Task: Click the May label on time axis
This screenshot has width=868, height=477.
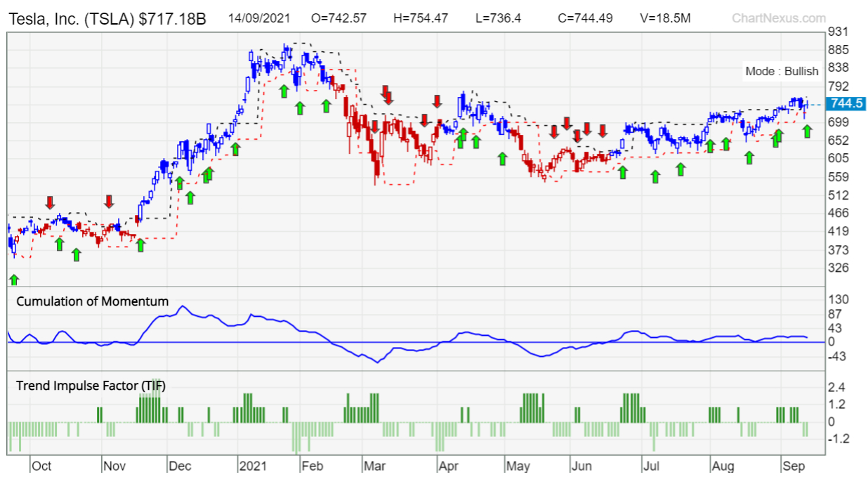Action: pyautogui.click(x=518, y=466)
